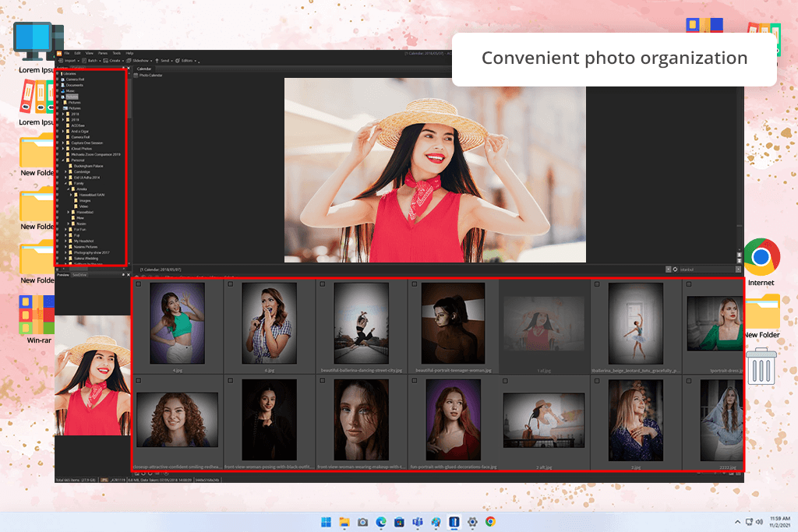The image size is (798, 532).
Task: Open the Import toolbar menu
Action: pos(70,61)
